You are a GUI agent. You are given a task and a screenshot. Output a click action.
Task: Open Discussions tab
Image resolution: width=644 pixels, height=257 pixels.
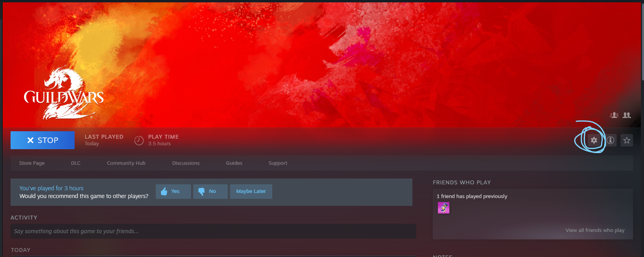[186, 163]
